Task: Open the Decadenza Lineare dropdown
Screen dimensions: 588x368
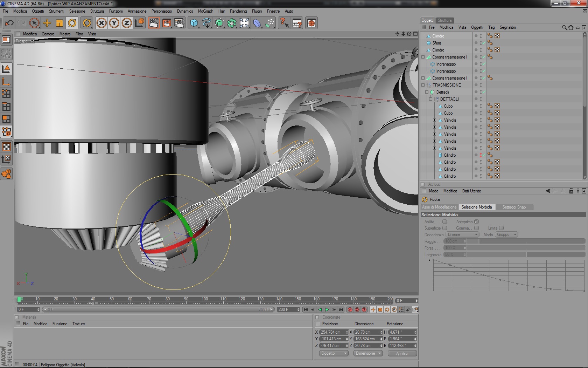Action: [462, 234]
